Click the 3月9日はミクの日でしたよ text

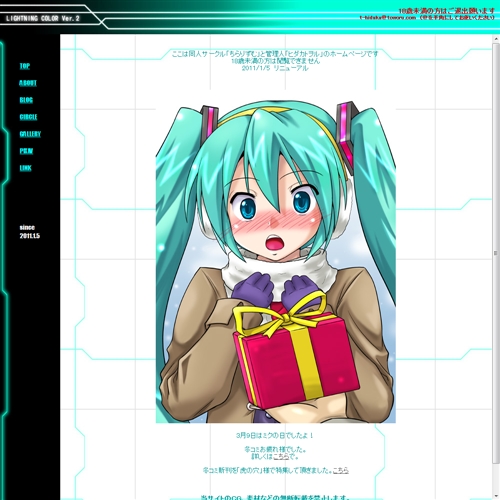[x=275, y=435]
